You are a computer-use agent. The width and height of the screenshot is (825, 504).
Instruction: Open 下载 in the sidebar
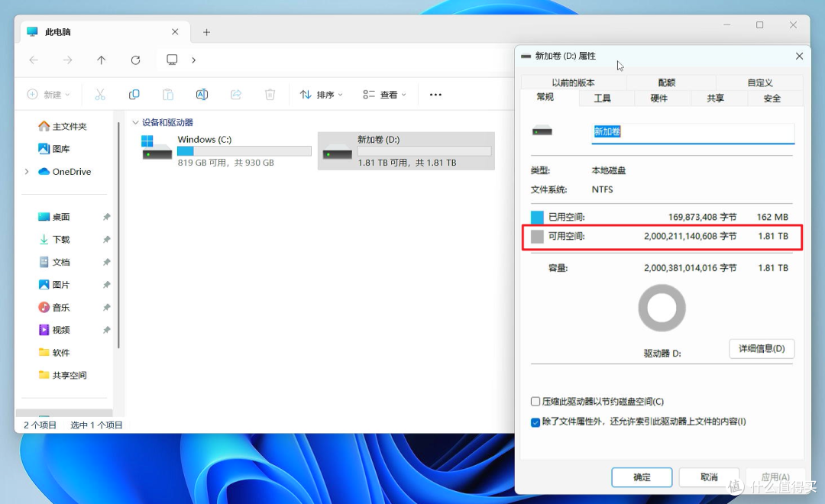point(53,239)
